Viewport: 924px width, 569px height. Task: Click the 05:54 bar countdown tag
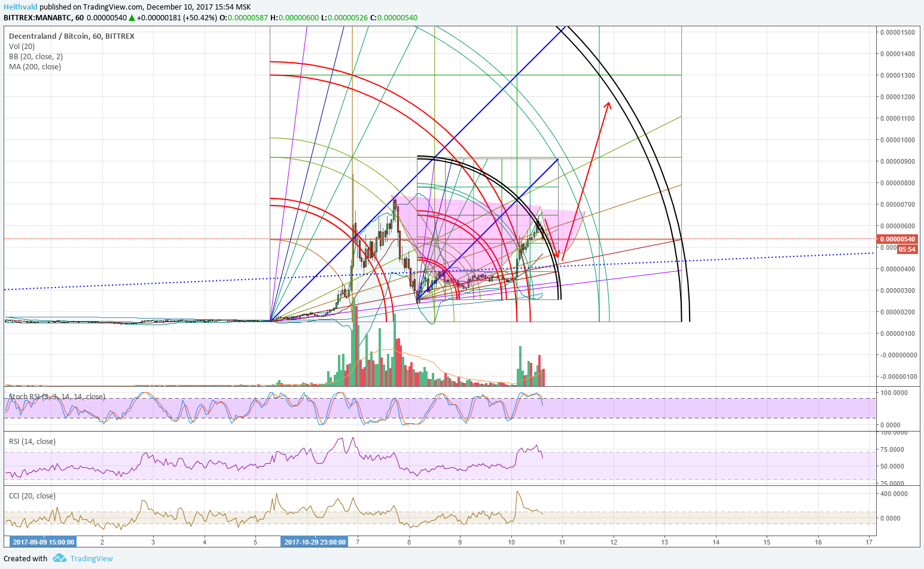[x=907, y=249]
